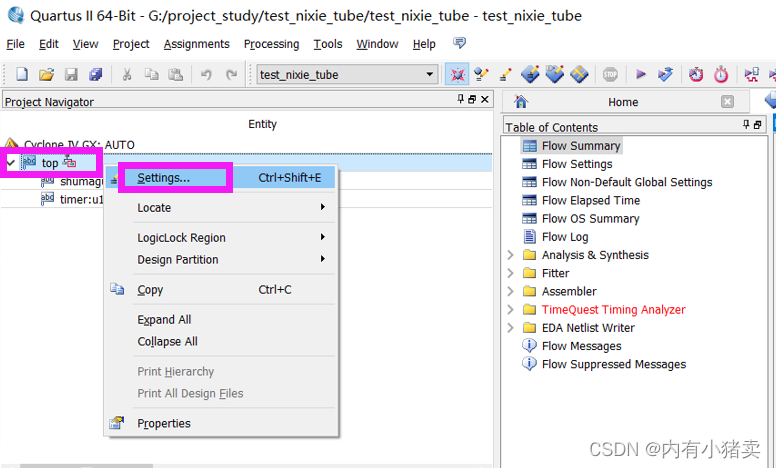Open Flow Elapsed Time report
The width and height of the screenshot is (776, 468).
591,200
